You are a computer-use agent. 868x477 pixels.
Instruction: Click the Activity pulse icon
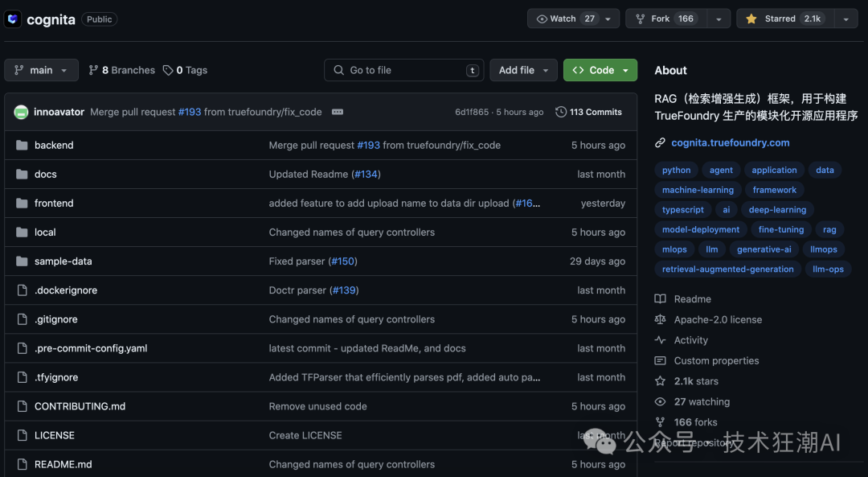pyautogui.click(x=660, y=340)
